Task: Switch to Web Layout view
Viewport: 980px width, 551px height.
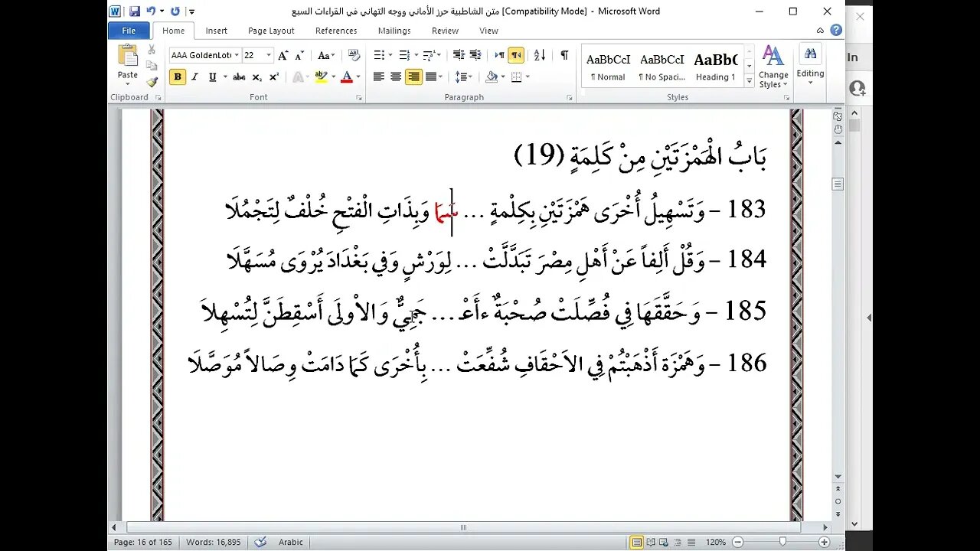Action: point(665,542)
